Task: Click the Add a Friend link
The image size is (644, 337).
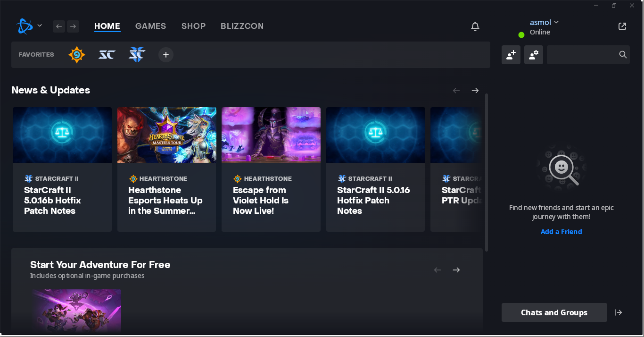Action: tap(561, 232)
